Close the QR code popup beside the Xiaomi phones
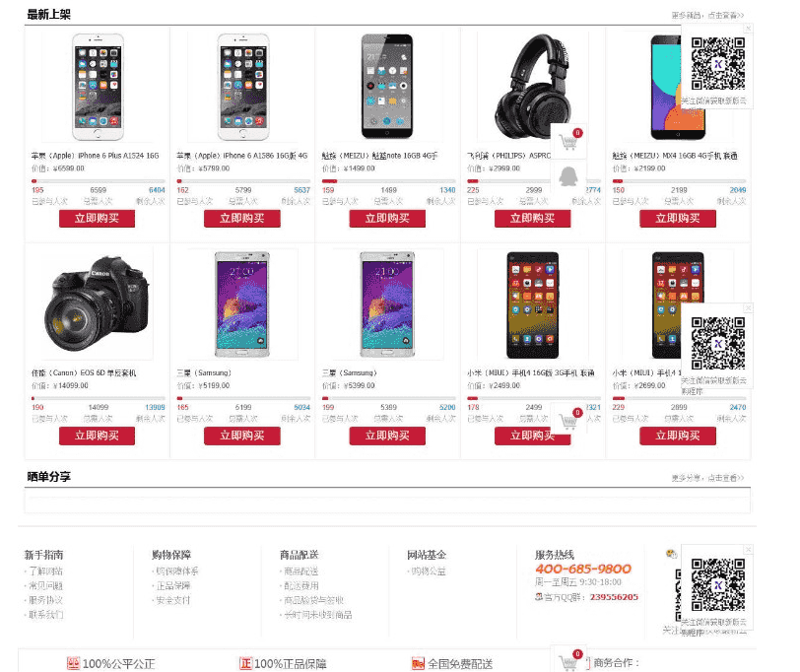Image resolution: width=800 pixels, height=672 pixels. (x=748, y=307)
